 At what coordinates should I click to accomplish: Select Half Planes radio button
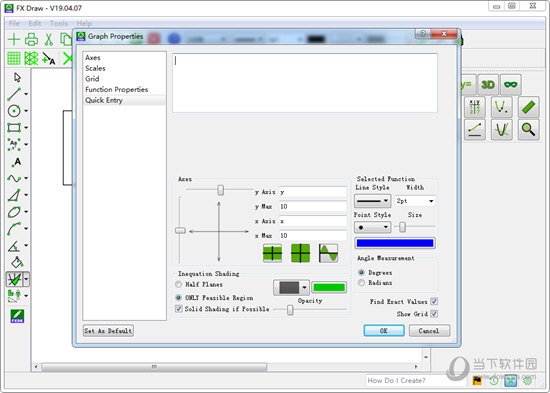click(179, 284)
